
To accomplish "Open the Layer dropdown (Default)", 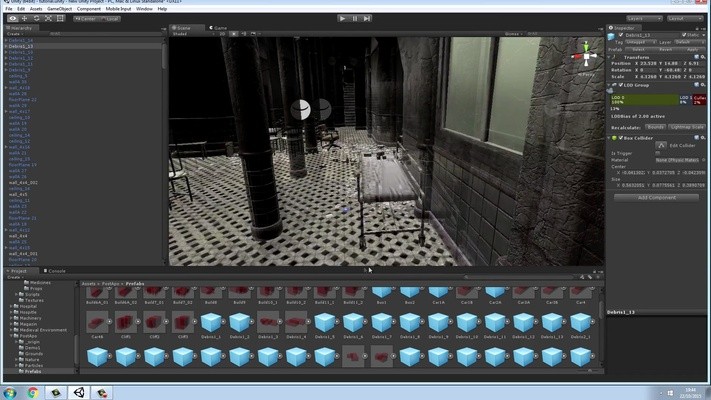I will [x=690, y=42].
